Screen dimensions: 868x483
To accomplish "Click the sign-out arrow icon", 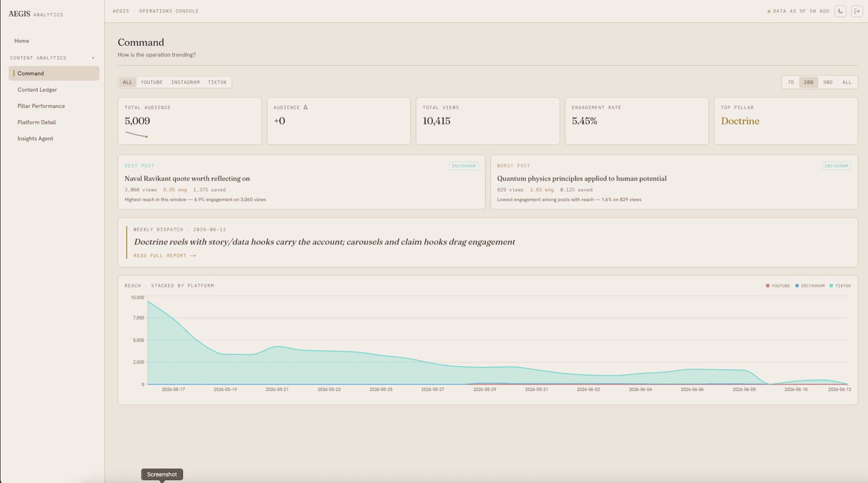I will 857,11.
